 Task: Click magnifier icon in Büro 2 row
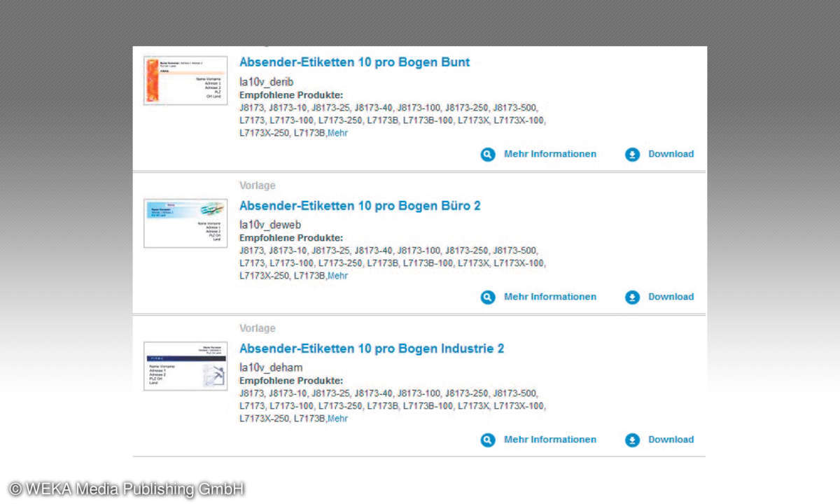pos(488,297)
